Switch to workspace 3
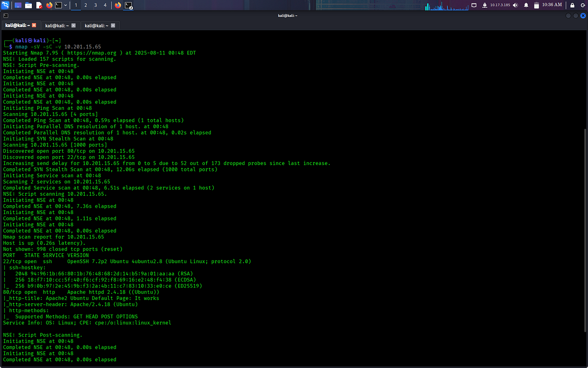 click(95, 5)
